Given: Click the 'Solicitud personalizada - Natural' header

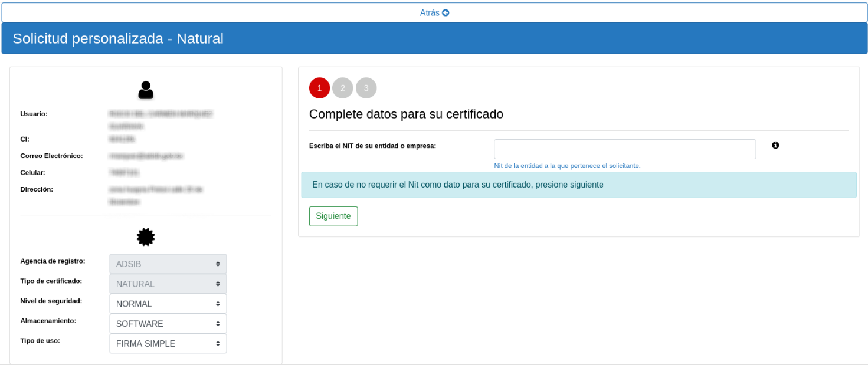Looking at the screenshot, I should click(118, 38).
